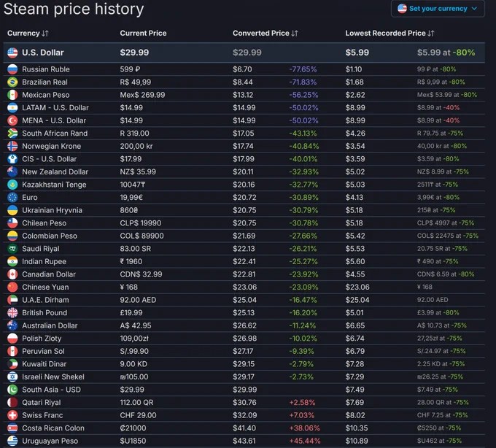Open the Set your currency dropdown

click(438, 9)
